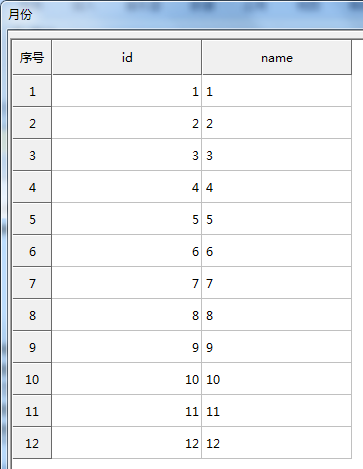Select row header number 4

click(x=32, y=187)
